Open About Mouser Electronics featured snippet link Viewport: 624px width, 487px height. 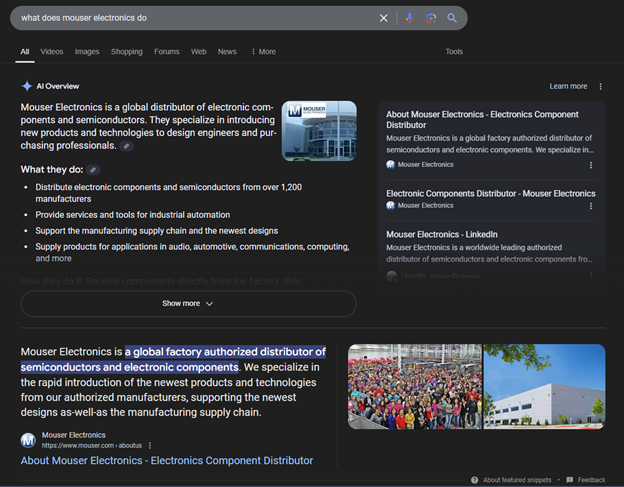coord(167,461)
